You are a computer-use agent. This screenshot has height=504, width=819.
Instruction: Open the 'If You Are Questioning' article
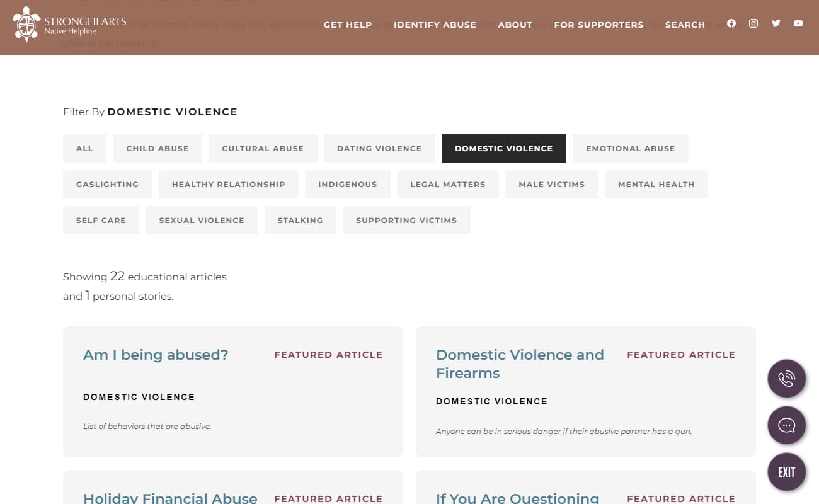point(517,498)
